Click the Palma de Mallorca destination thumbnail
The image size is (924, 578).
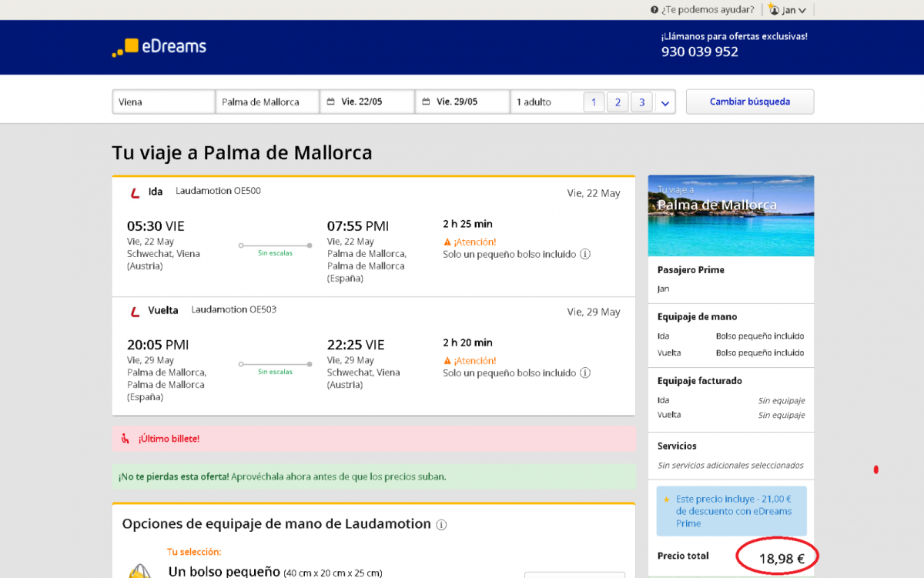click(731, 216)
